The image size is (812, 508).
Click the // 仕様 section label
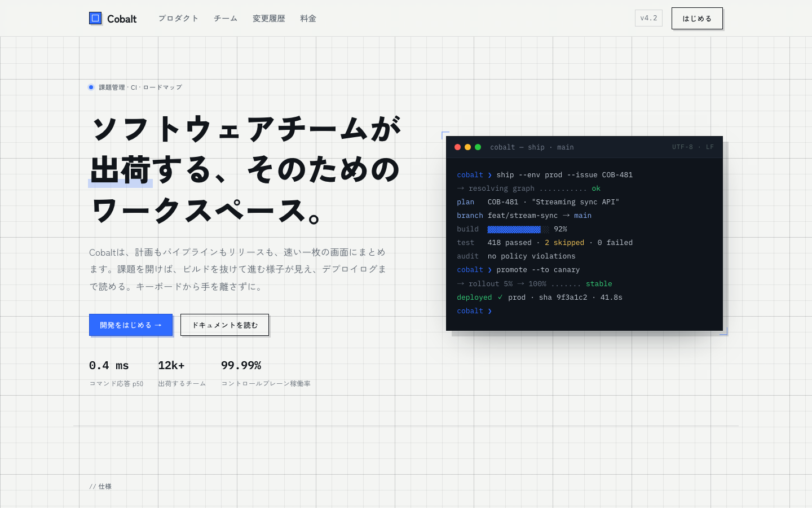pyautogui.click(x=100, y=487)
